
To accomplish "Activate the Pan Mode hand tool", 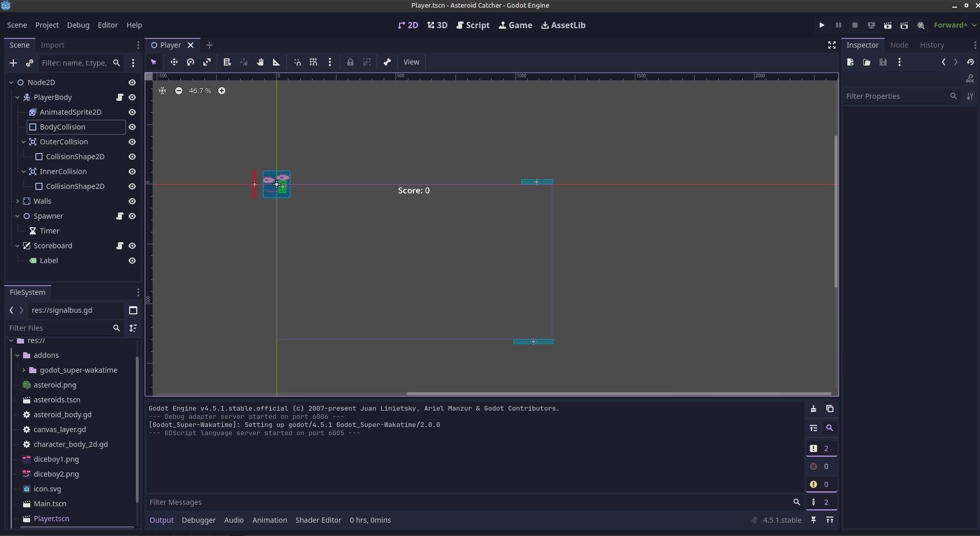I will click(x=260, y=62).
